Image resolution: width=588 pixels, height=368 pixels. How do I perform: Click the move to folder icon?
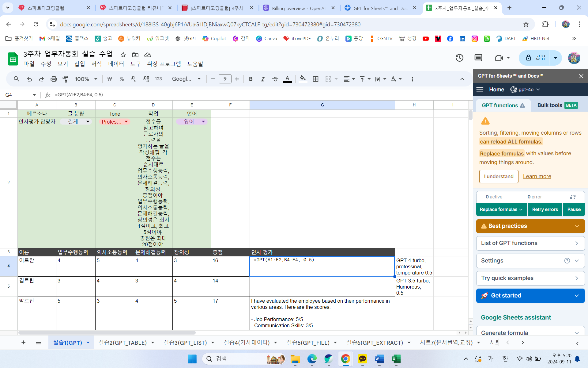(135, 55)
